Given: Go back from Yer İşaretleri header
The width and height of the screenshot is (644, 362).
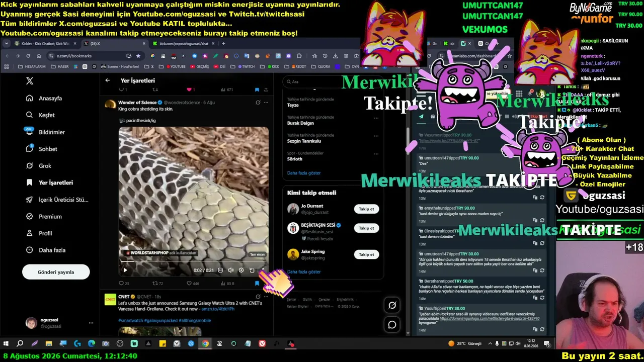Looking at the screenshot, I should [108, 80].
